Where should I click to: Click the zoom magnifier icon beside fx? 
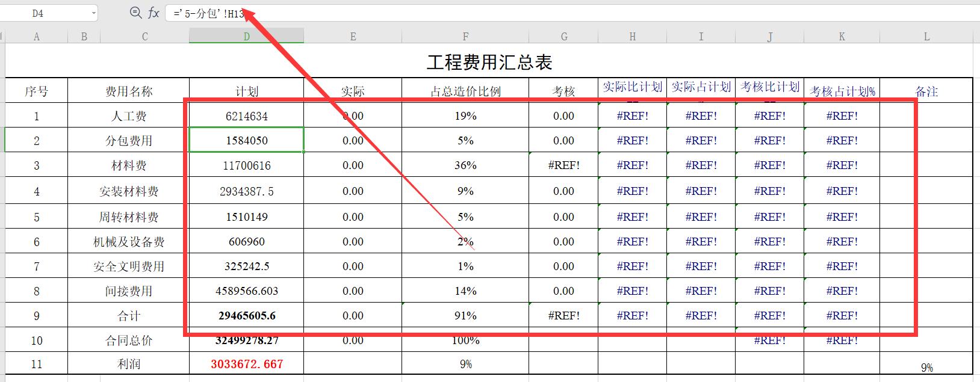point(136,12)
